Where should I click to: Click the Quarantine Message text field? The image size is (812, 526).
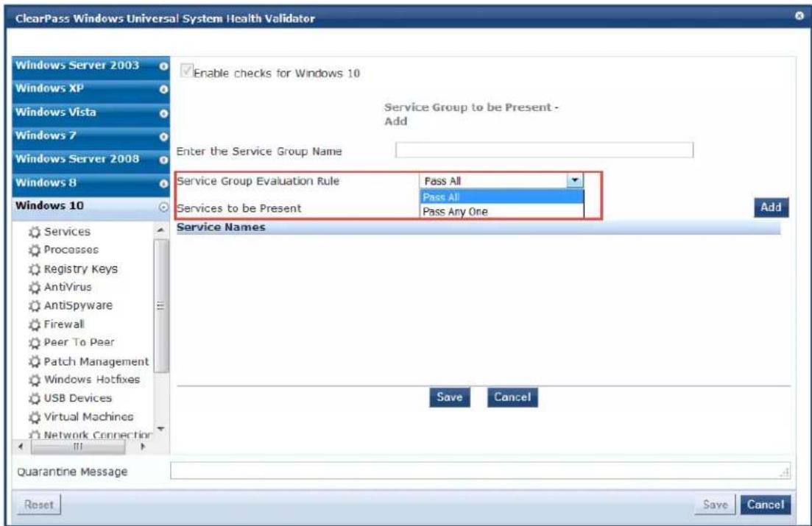coord(480,471)
